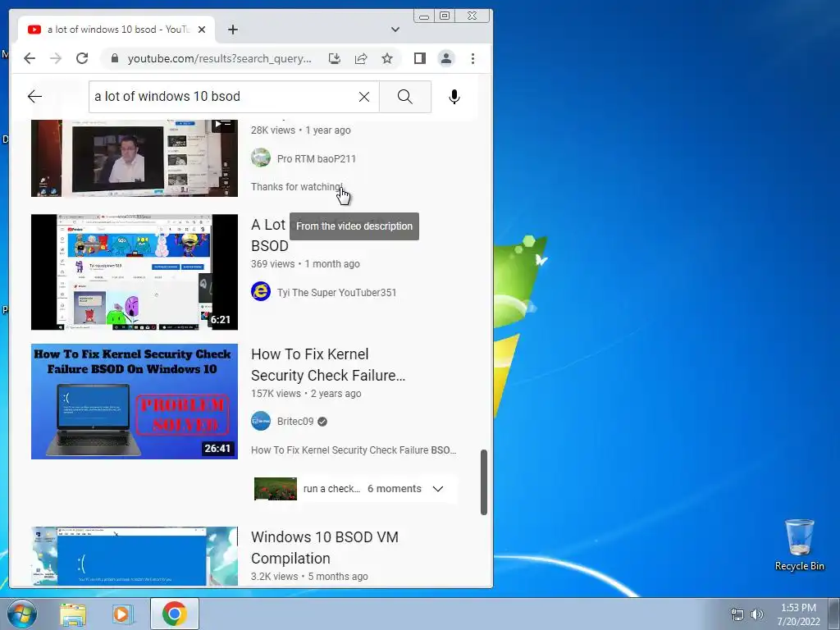The image size is (840, 630).
Task: Toggle Chrome's side panel
Action: coord(420,58)
